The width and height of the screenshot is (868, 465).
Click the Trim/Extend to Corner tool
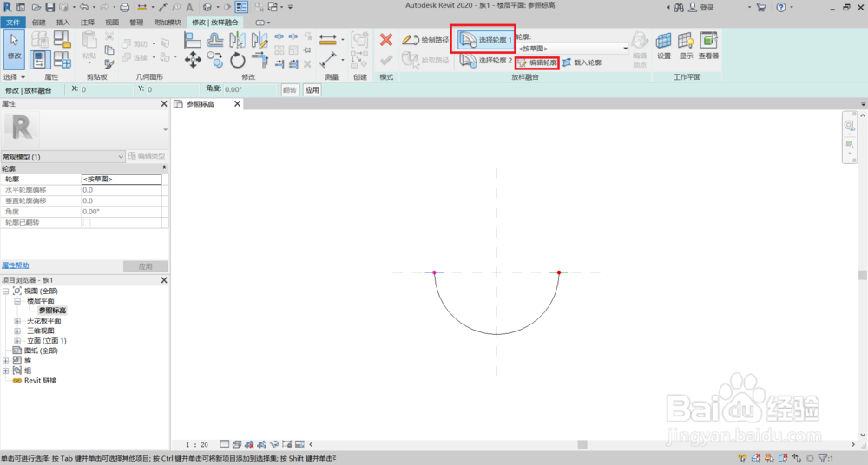pyautogui.click(x=259, y=59)
